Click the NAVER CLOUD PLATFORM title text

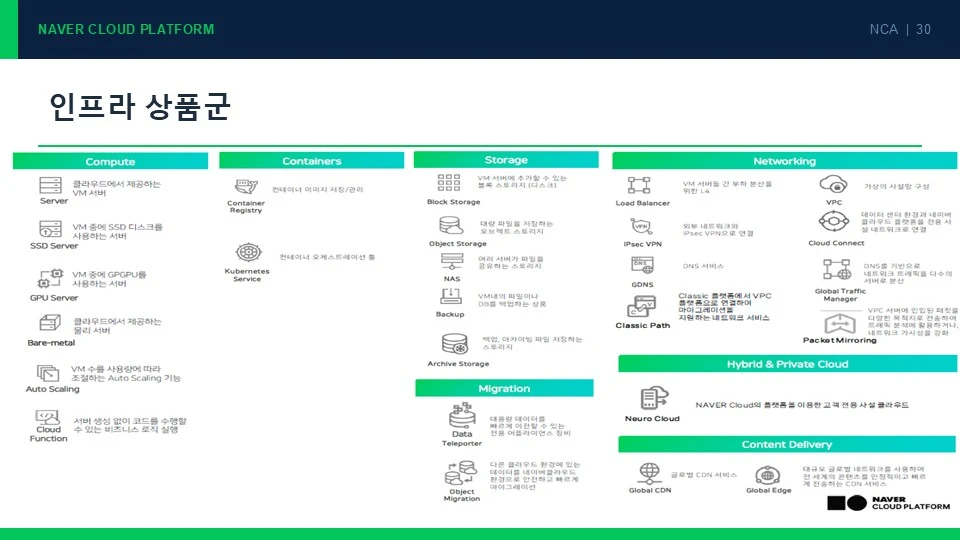tap(126, 29)
